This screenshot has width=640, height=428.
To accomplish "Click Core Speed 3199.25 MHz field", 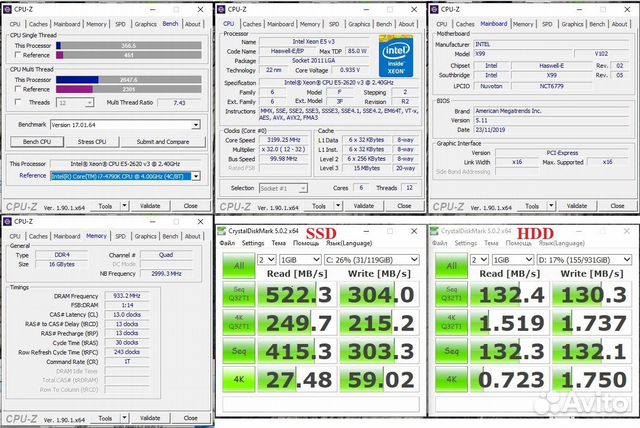I will 284,140.
